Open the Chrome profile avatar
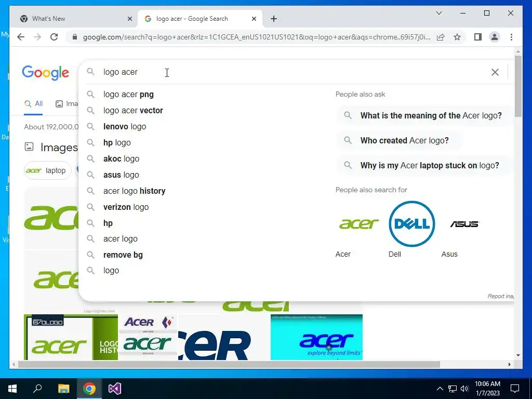 [495, 37]
